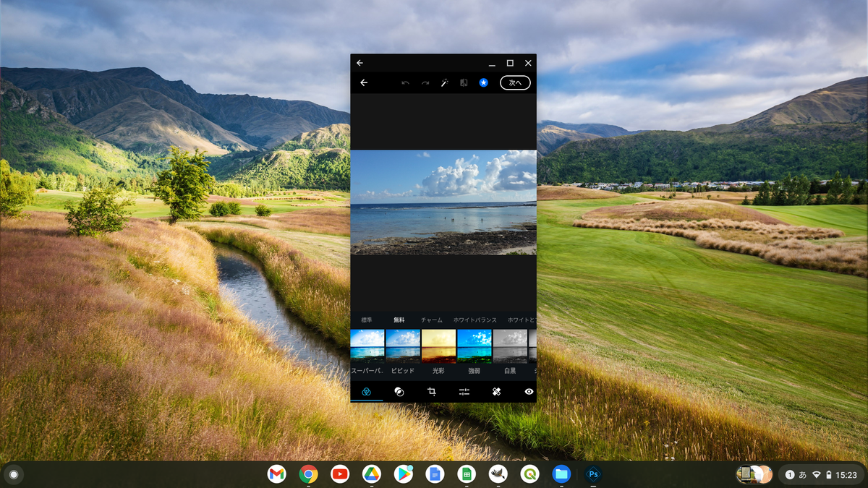Viewport: 868px width, 488px height.
Task: Open Google Chrome from the shelf
Action: click(309, 474)
